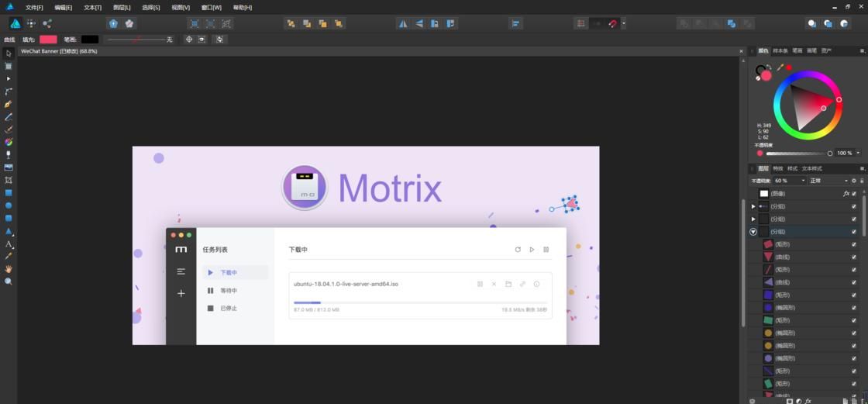Screen dimensions: 868x404
Task: Select the Fill (gradient) tool
Action: pos(9,142)
